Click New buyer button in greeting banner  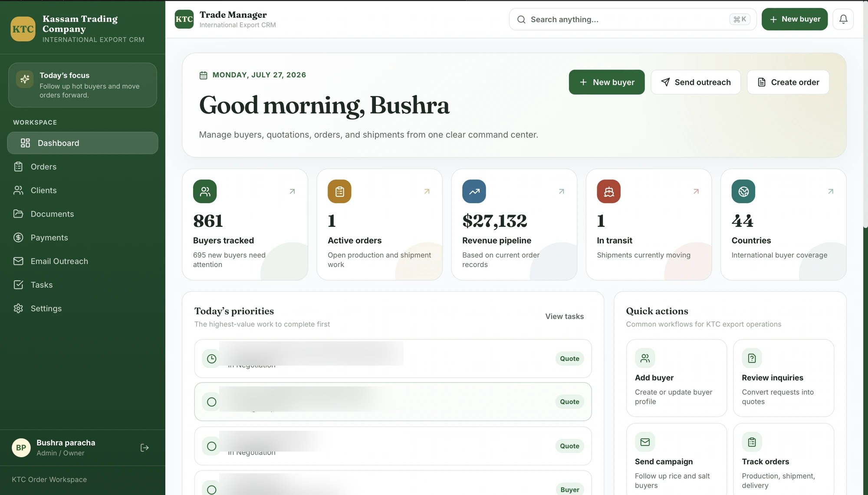click(606, 82)
